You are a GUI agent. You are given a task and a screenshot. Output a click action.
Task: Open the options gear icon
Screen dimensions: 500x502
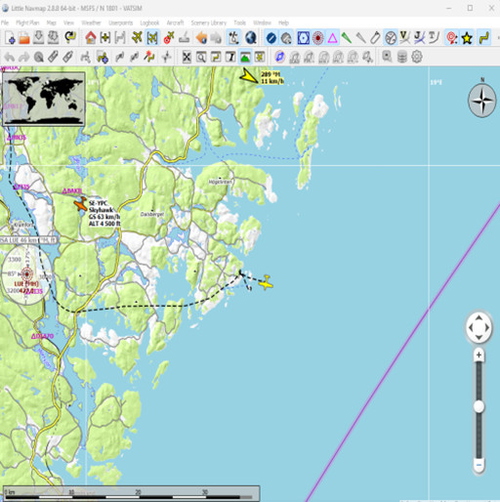pyautogui.click(x=417, y=57)
